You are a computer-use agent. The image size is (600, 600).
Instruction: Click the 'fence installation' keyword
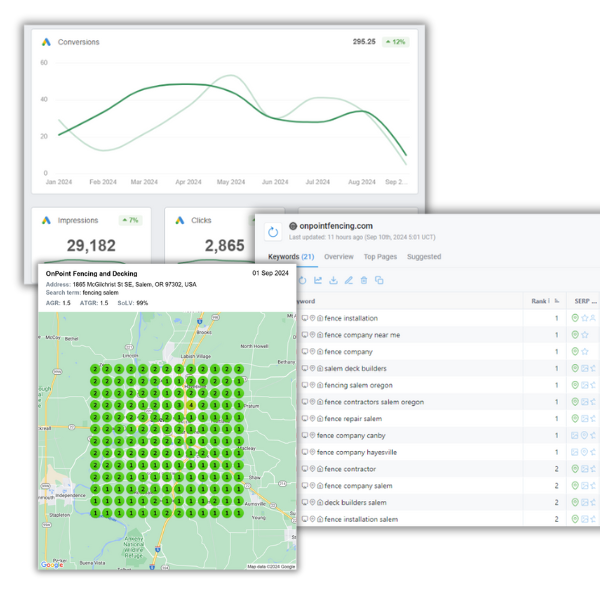point(351,318)
